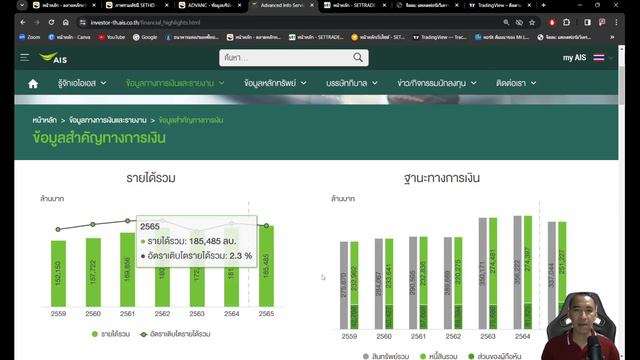Open Chrome zoom magnifier in address bar
Screen dimensions: 640x360
coord(506,22)
